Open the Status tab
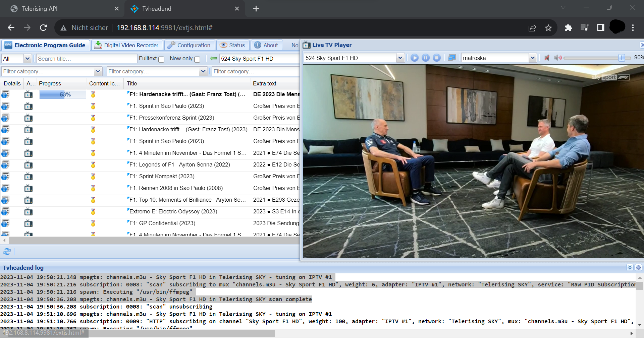This screenshot has height=338, width=644. pos(233,45)
